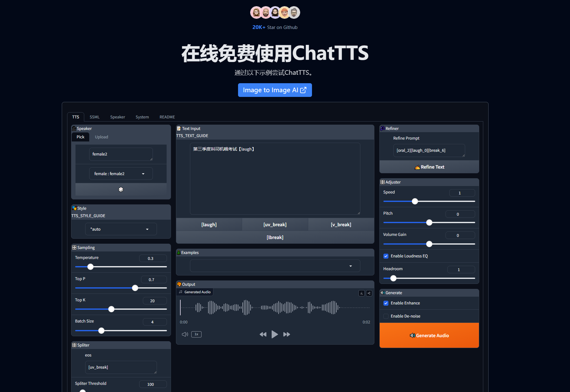Viewport: 570px width, 392px height.
Task: Switch to the SSML tab
Action: [x=95, y=117]
